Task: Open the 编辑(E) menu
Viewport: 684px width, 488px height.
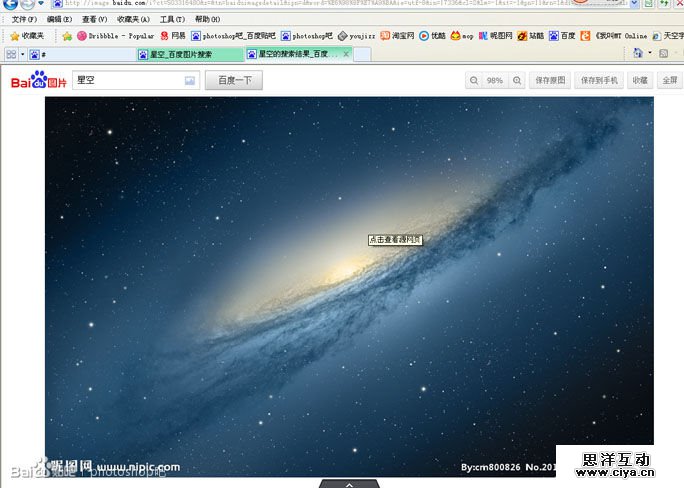Action: (59, 19)
